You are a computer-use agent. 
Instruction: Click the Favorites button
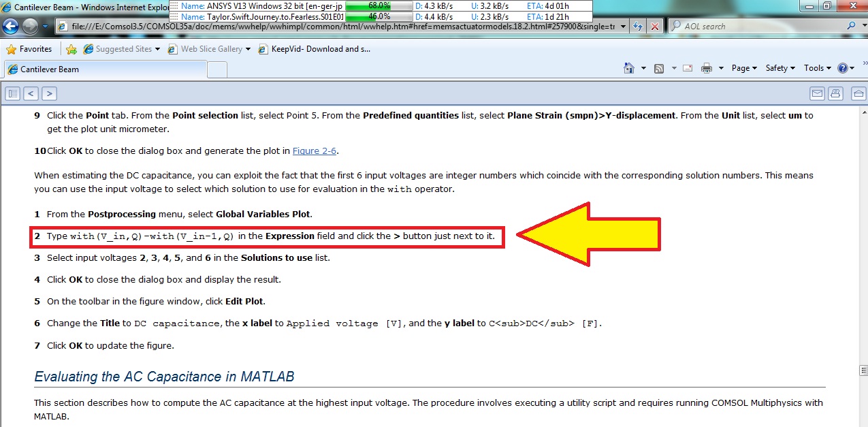(x=29, y=49)
